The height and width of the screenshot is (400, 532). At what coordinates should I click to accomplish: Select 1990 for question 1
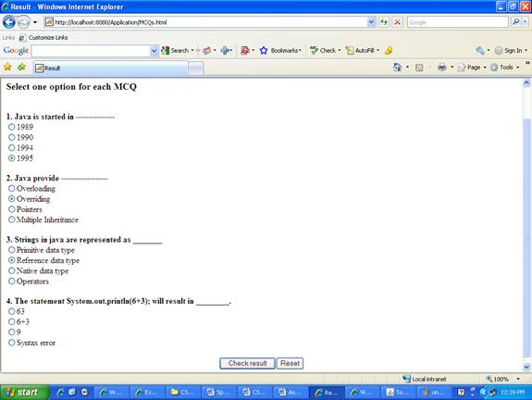(11, 137)
